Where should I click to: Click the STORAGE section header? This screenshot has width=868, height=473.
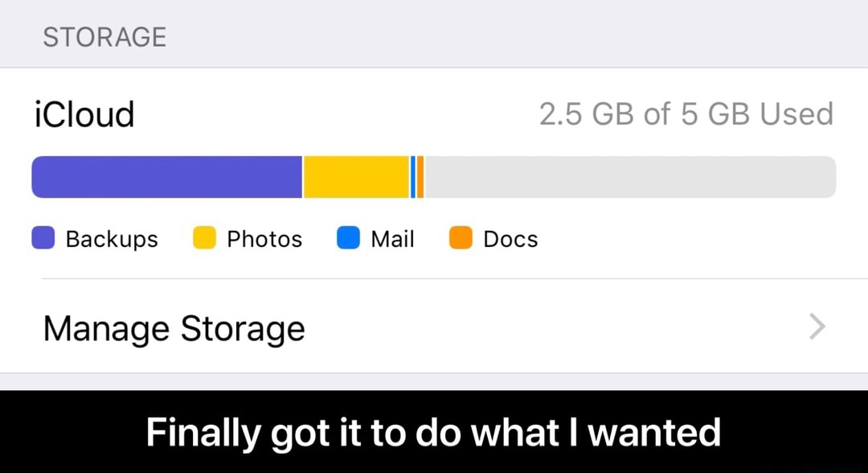pyautogui.click(x=104, y=37)
